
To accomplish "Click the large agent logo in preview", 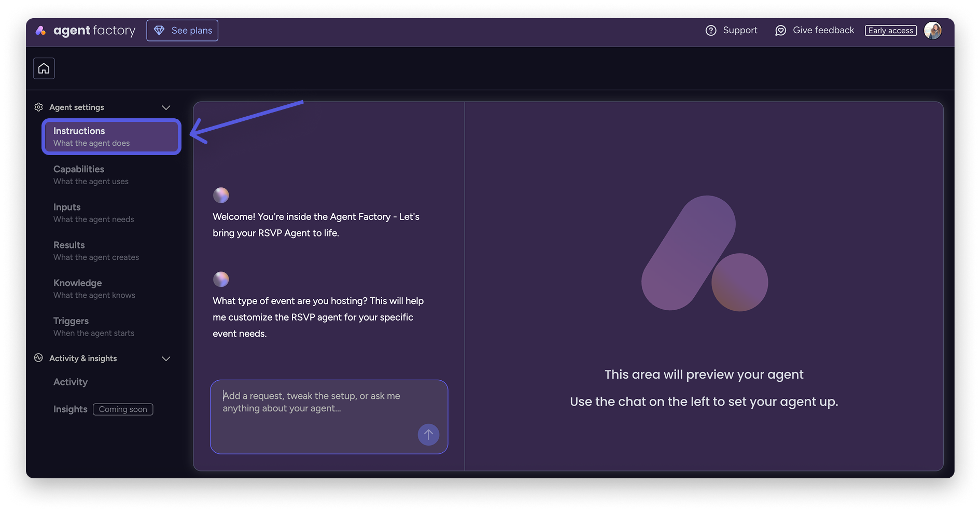I will tap(705, 253).
